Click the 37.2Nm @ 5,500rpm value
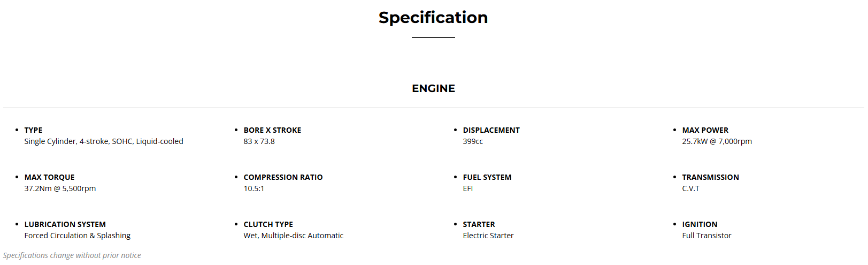 [60, 188]
